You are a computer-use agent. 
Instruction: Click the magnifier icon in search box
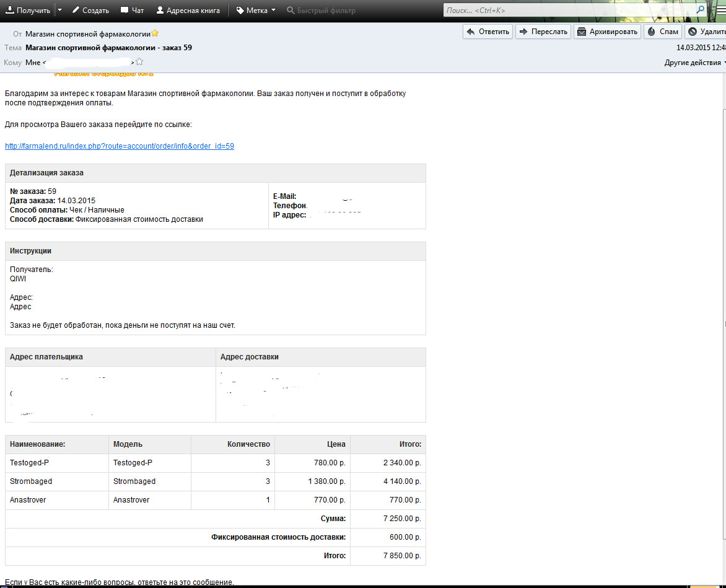point(700,10)
